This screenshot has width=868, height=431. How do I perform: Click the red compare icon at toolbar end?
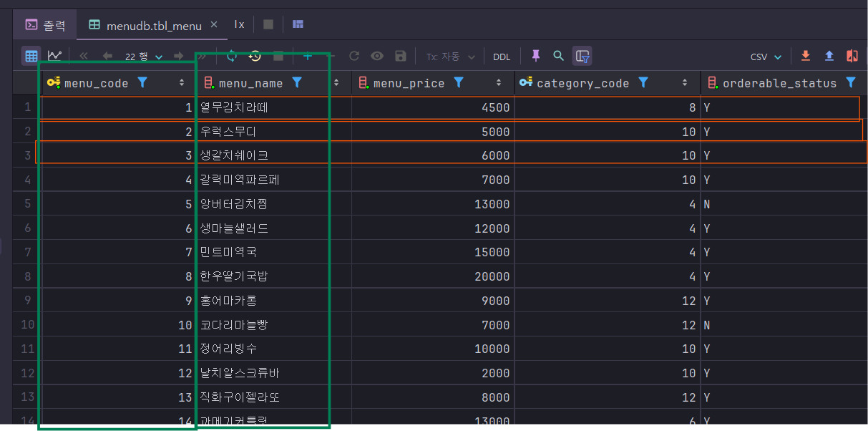click(852, 56)
